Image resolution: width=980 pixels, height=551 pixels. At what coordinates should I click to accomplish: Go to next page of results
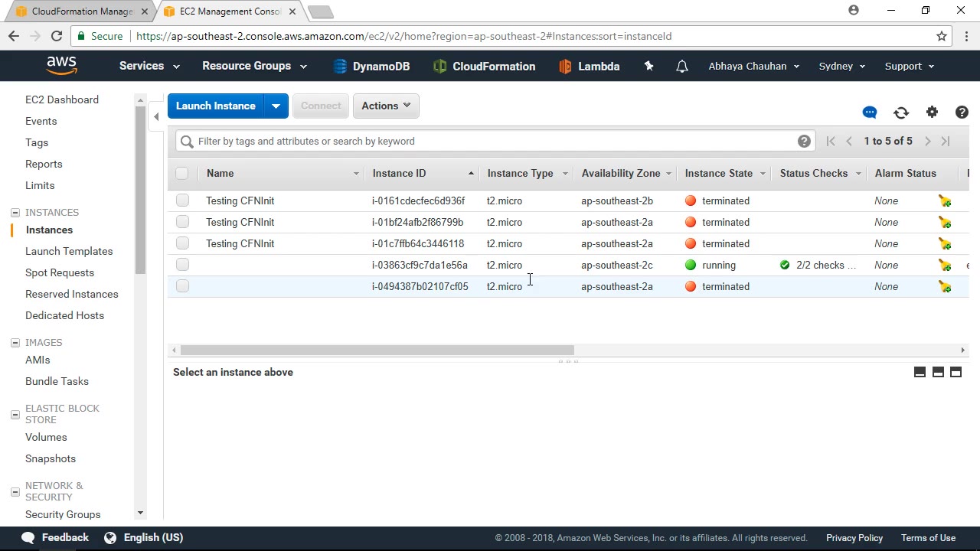[927, 141]
